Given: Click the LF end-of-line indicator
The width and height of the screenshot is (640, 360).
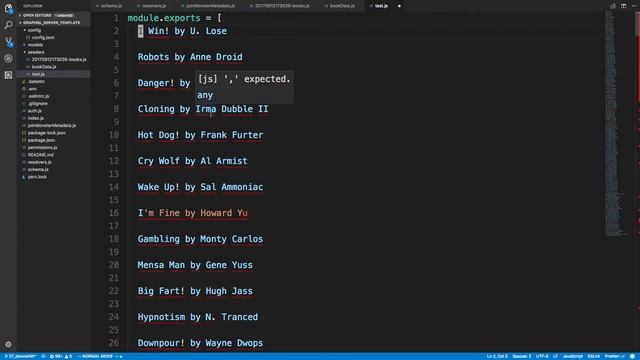Looking at the screenshot, I should click(556, 356).
